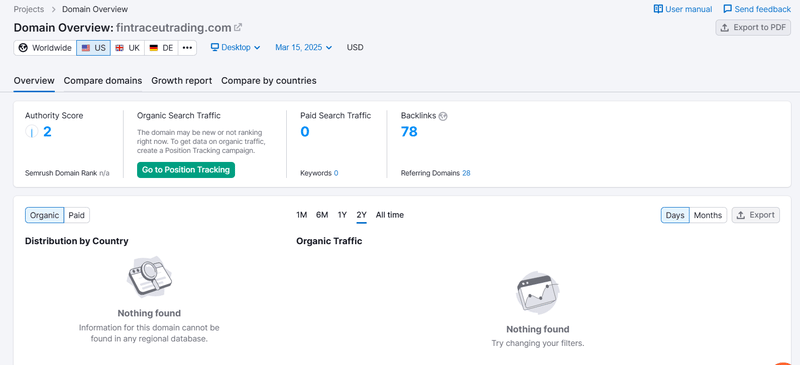800x365 pixels.
Task: Select the 1Y time range
Action: pyautogui.click(x=342, y=215)
